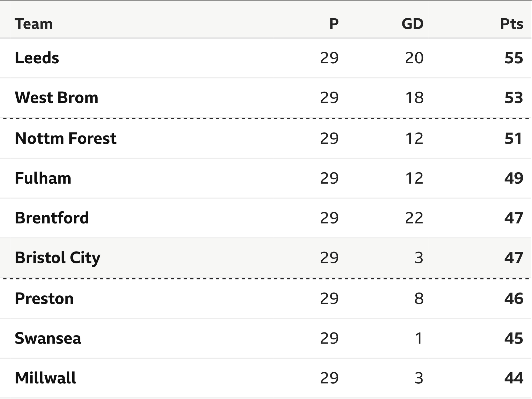
Task: Click the P column header
Action: tap(334, 24)
